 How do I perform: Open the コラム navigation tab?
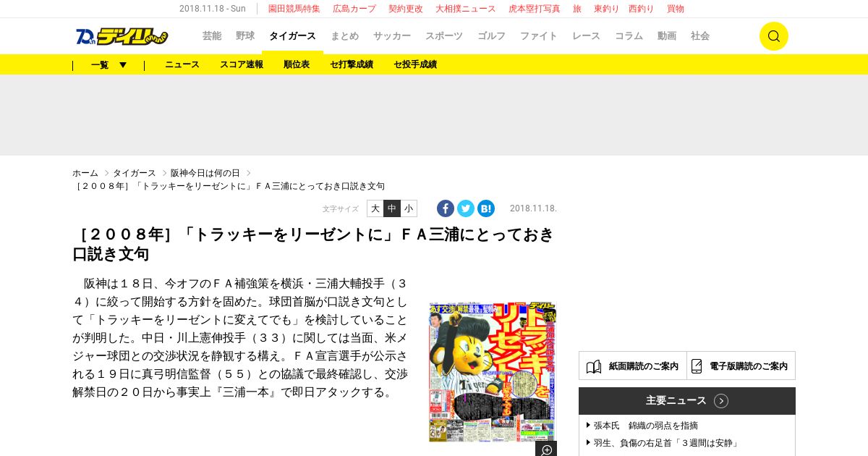629,36
